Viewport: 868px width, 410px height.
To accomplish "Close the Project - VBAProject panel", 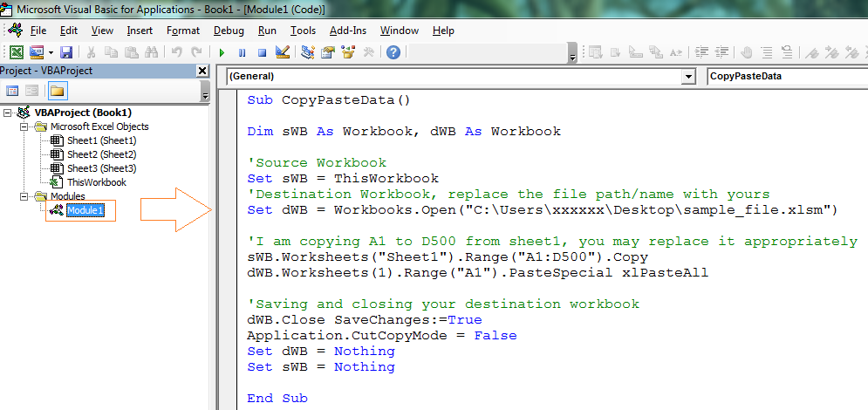I will (202, 71).
